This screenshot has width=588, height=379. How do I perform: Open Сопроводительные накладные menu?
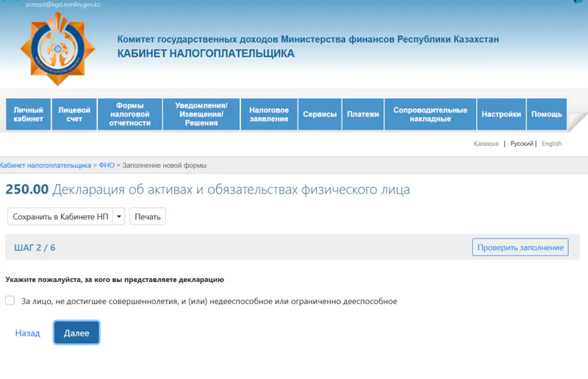coord(430,115)
